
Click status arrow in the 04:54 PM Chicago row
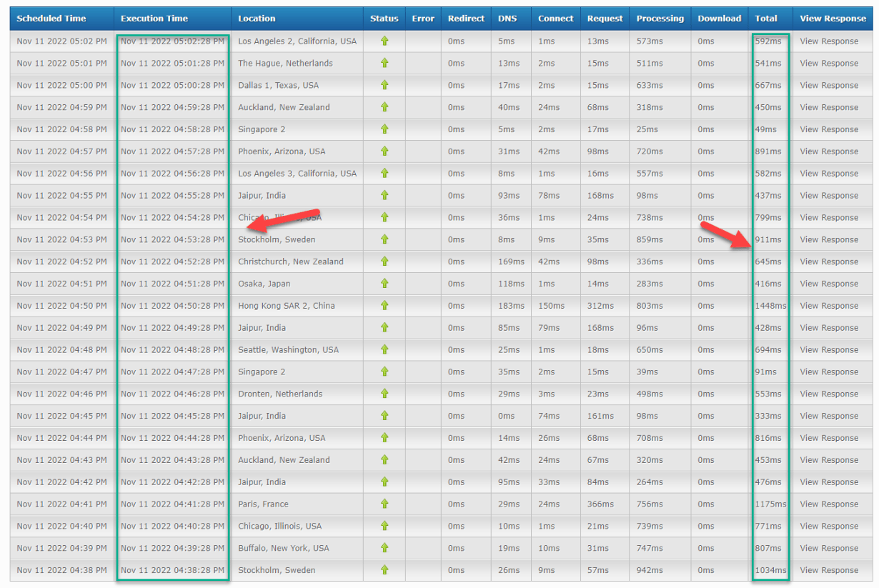coord(384,217)
